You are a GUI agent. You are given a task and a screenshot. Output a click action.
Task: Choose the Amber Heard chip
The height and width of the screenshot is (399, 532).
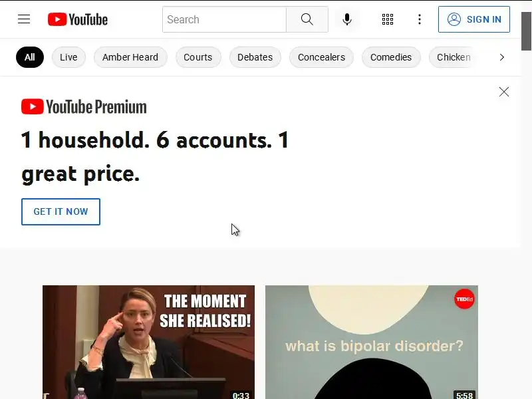(130, 57)
